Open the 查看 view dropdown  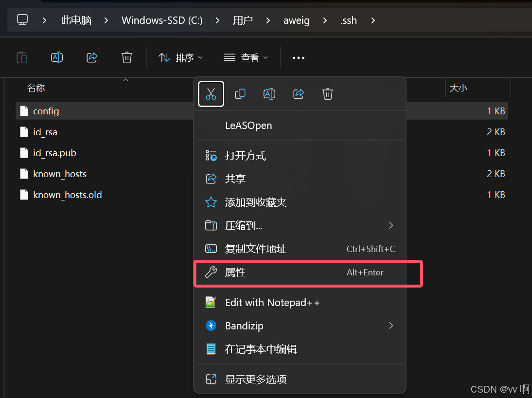pyautogui.click(x=246, y=58)
